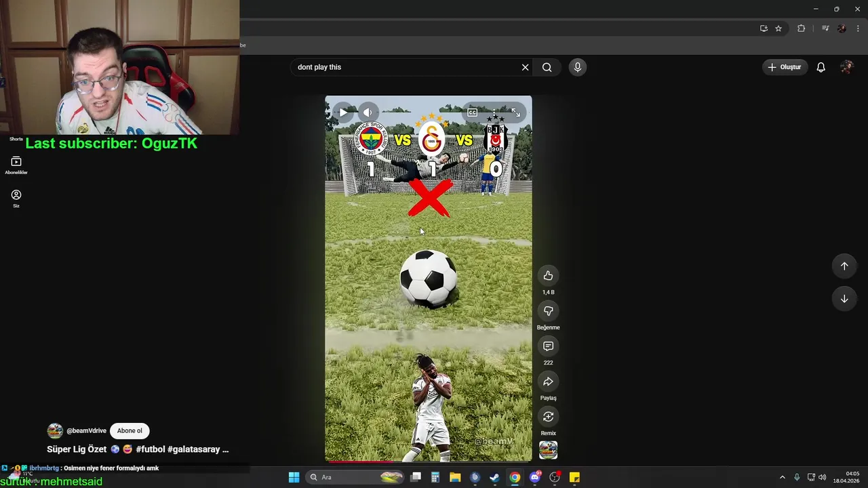Click the Beğenme dislike icon
This screenshot has width=868, height=488.
548,310
